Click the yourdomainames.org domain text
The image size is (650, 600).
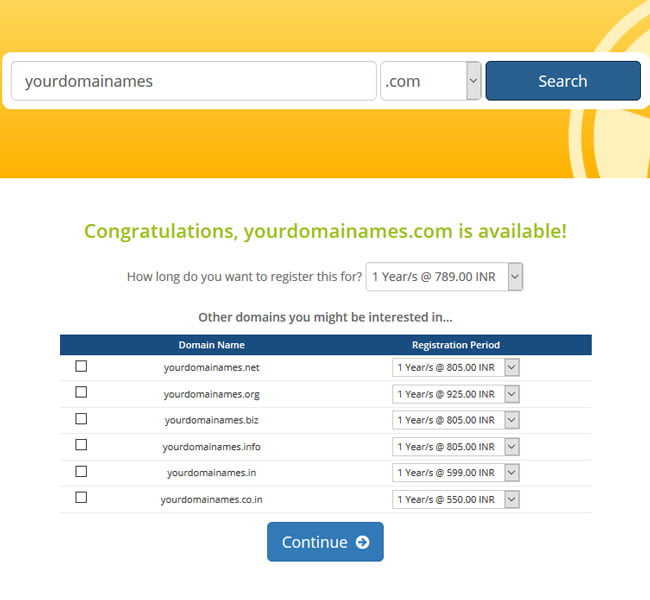pos(211,394)
